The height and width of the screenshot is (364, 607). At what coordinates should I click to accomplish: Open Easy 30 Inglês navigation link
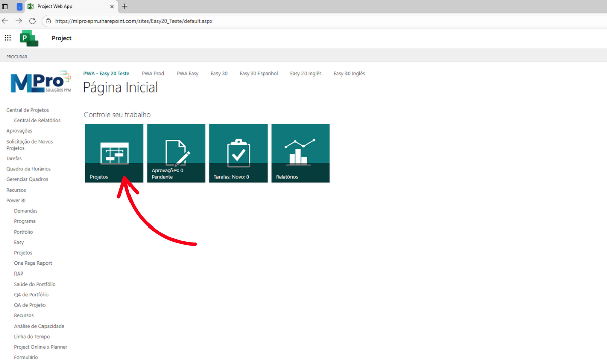click(349, 74)
